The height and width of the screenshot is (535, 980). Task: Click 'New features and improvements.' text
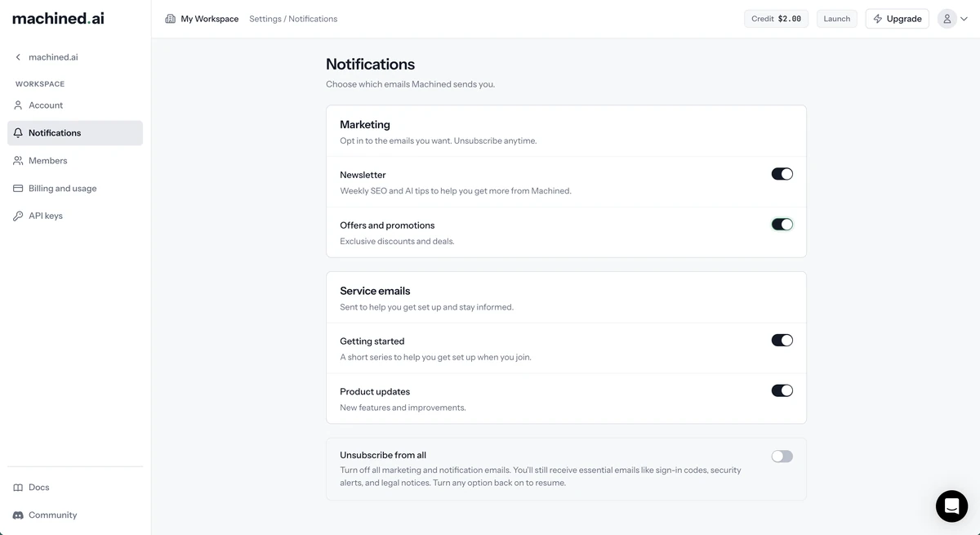403,408
